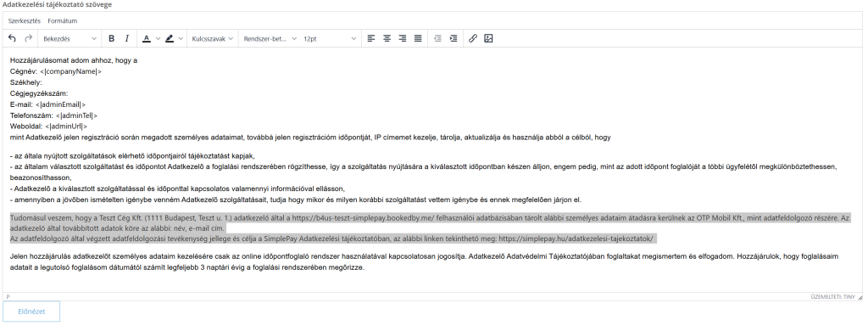Image resolution: width=868 pixels, height=326 pixels.
Task: Redo the last undone edit
Action: pos(29,39)
